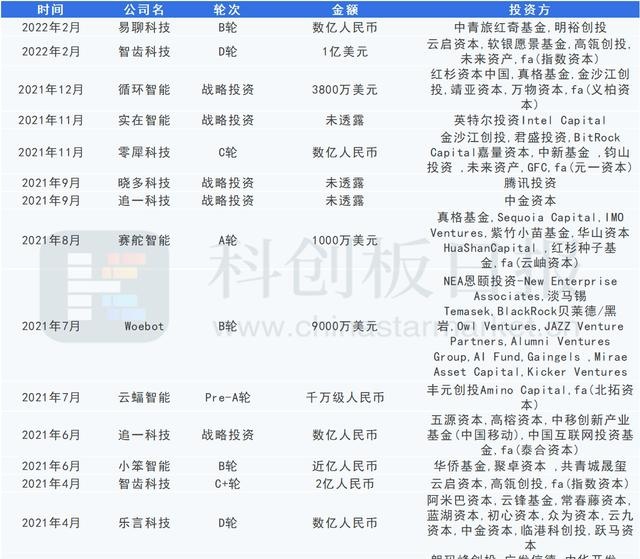Click the 2021年7月 date beside Woebot
This screenshot has width=640, height=559.
(51, 326)
